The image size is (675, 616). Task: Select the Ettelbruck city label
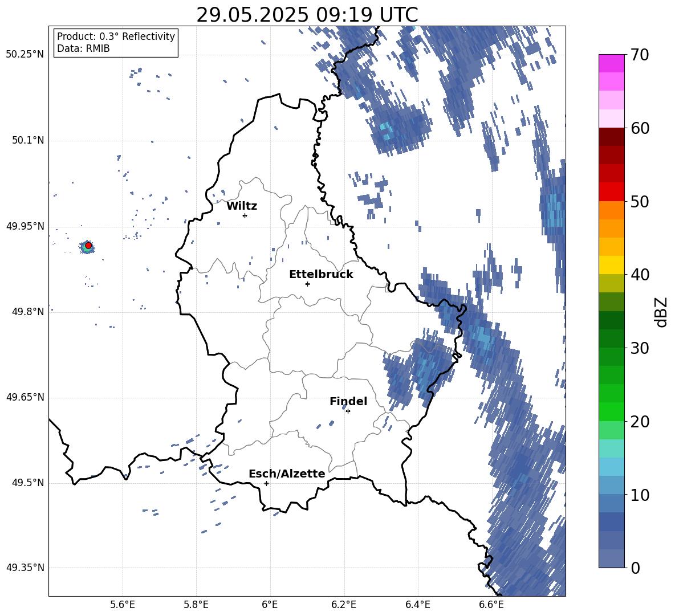pyautogui.click(x=321, y=275)
